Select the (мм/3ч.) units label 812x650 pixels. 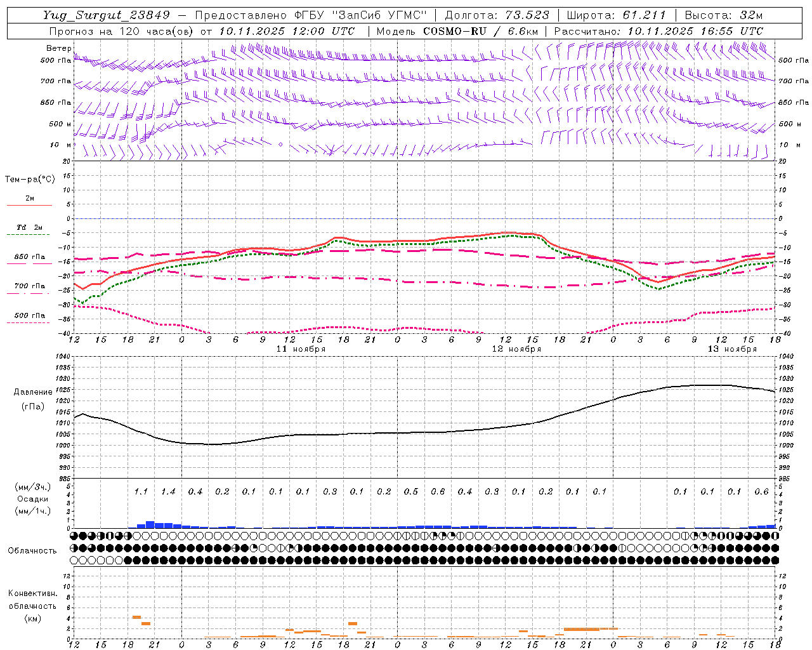point(33,487)
